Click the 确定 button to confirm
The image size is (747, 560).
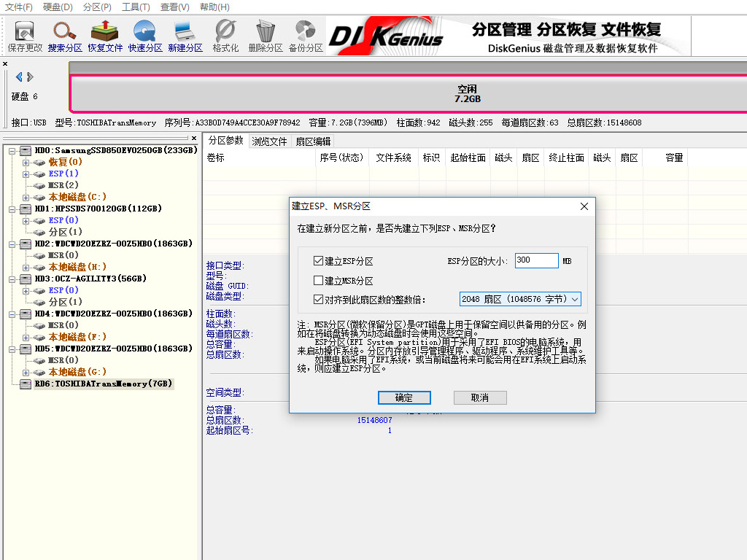pyautogui.click(x=404, y=397)
